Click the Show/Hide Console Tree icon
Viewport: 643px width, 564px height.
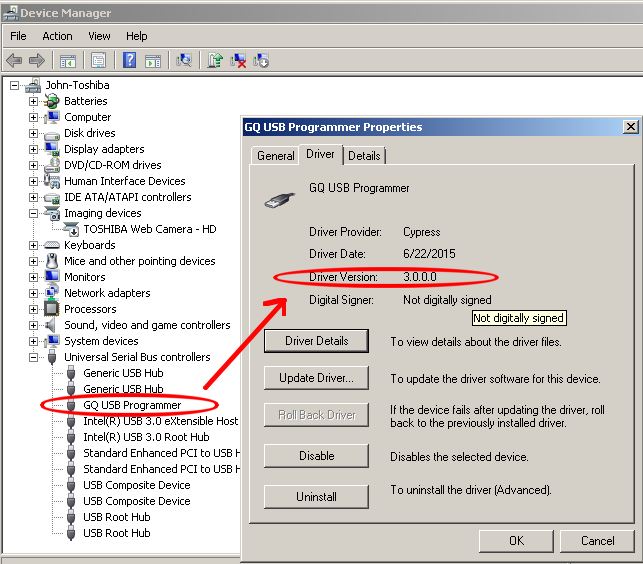click(x=68, y=60)
